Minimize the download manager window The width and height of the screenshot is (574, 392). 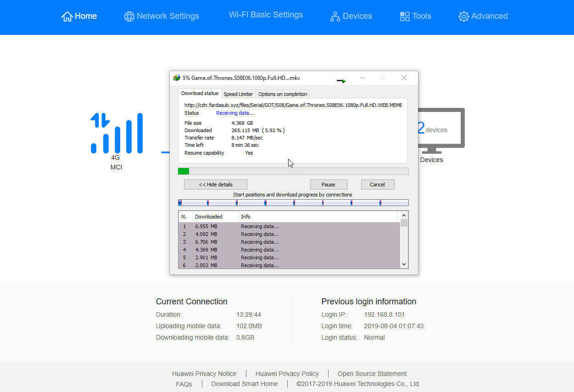[x=362, y=78]
